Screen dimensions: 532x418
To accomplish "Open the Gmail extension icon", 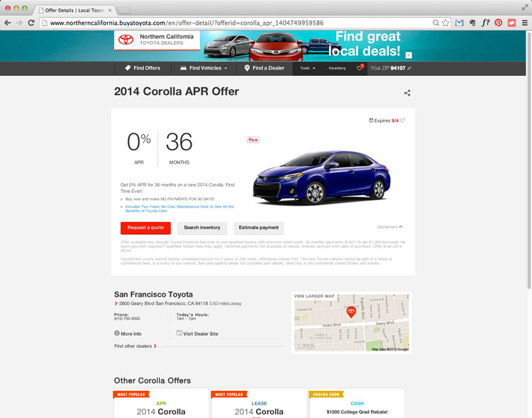I will pos(460,23).
